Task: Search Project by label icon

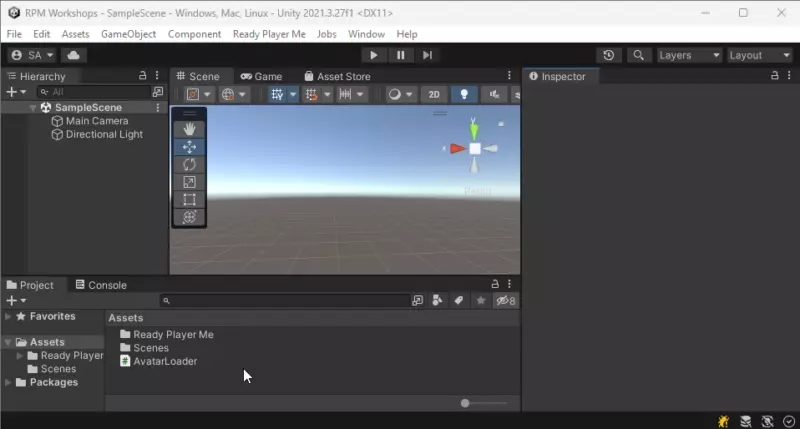Action: pos(459,300)
